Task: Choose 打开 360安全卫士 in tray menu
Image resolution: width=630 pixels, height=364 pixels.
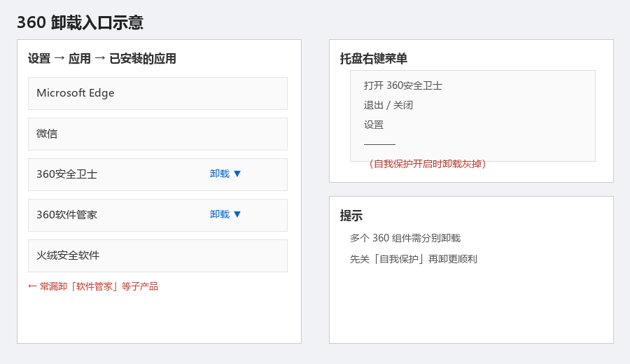Action: pos(402,85)
